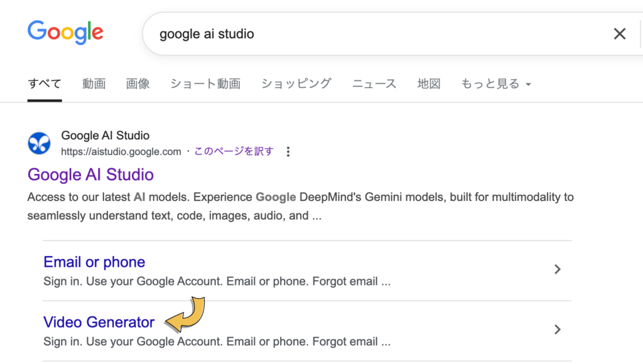This screenshot has height=364, width=643.
Task: Click the Google logo
Action: tap(65, 33)
